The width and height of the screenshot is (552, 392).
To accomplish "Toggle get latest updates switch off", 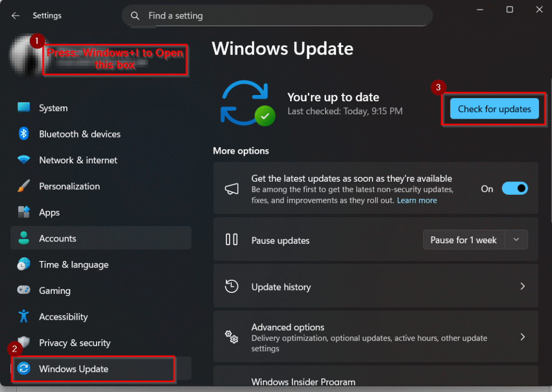I will tap(515, 188).
